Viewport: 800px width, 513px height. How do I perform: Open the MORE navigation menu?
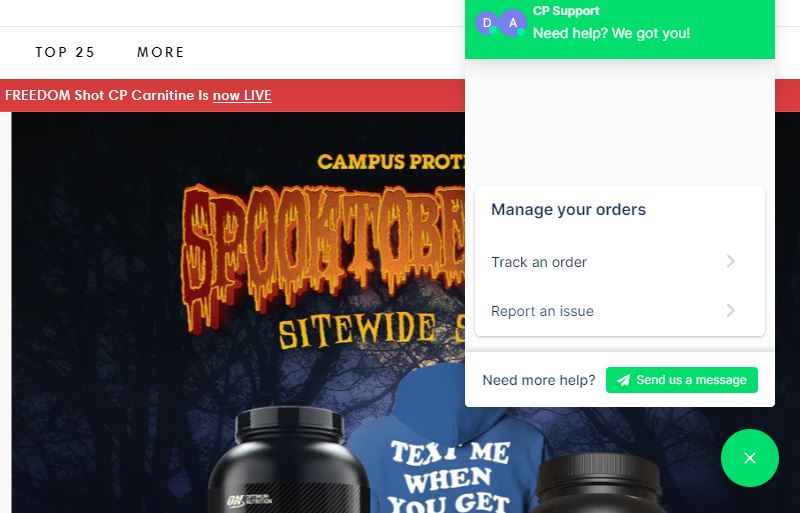click(160, 52)
